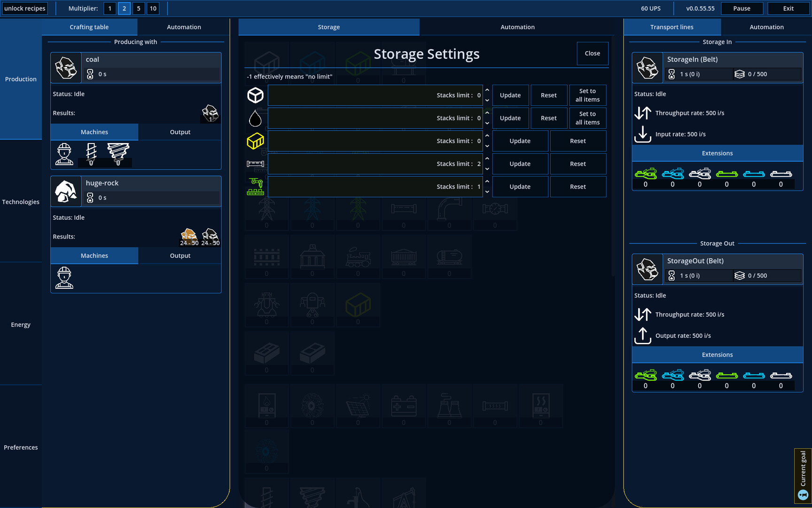Click the yellow crate item in Storage Settings

[255, 141]
